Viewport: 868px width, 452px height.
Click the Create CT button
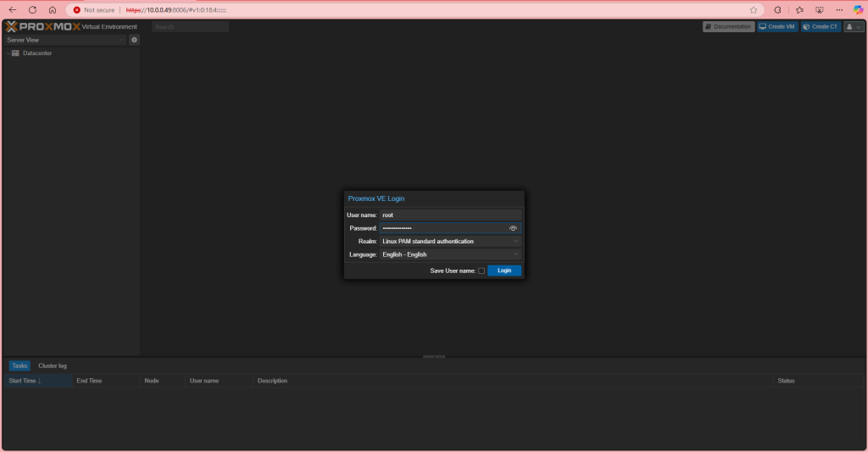click(821, 26)
